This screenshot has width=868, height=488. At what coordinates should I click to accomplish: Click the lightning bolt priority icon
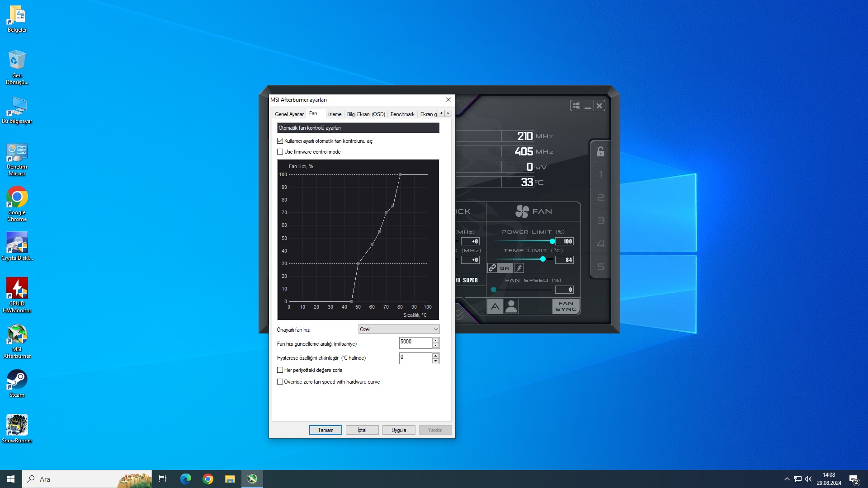[x=519, y=268]
